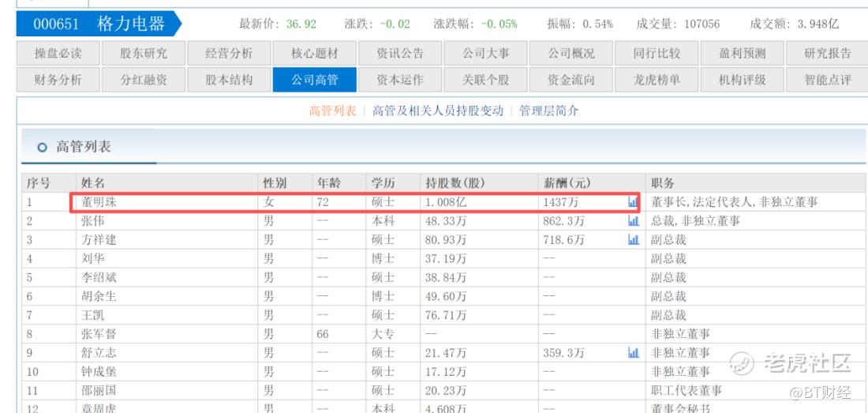This screenshot has height=413, width=868.
Task: Click the 高管列表 sub-navigation link
Action: (333, 111)
